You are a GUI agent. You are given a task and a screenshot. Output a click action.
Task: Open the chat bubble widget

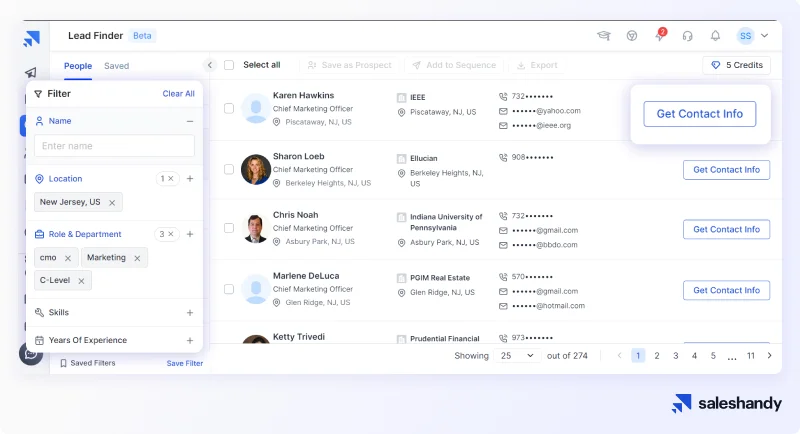(31, 353)
